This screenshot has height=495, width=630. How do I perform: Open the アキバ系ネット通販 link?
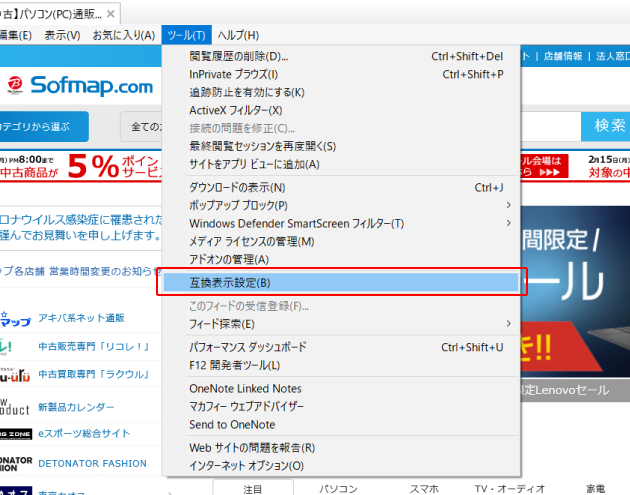click(x=81, y=318)
